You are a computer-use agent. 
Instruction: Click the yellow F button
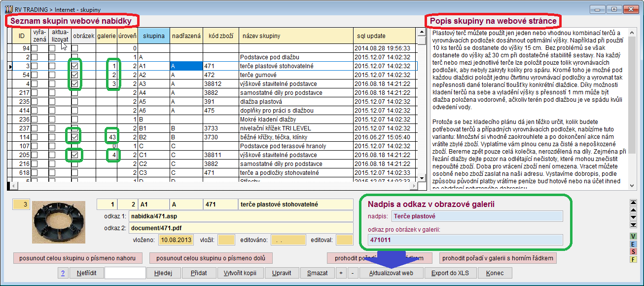(x=633, y=259)
